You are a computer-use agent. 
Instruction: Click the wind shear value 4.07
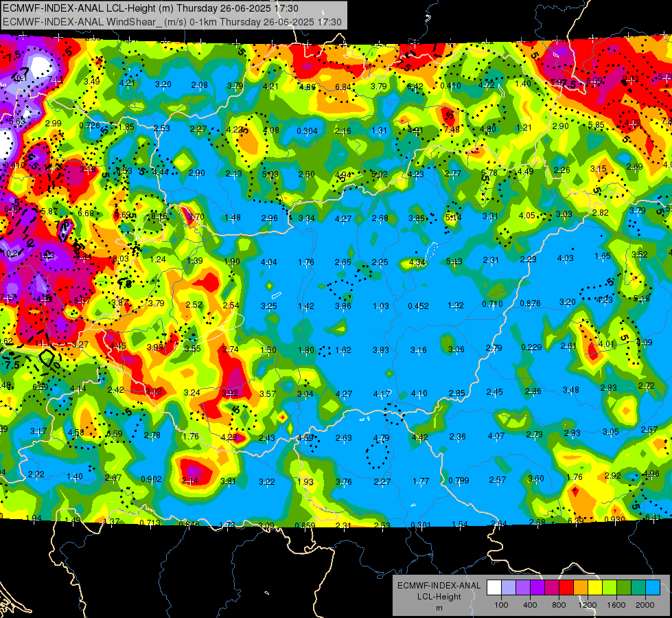(x=496, y=436)
